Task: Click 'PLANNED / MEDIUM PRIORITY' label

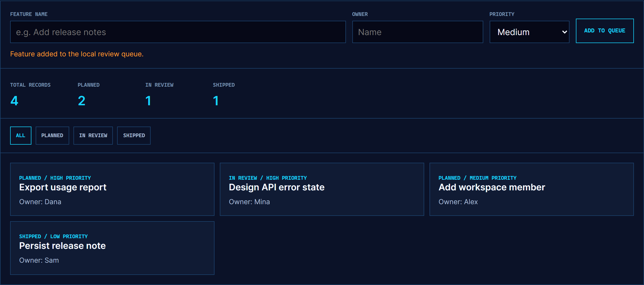Action: (x=477, y=178)
